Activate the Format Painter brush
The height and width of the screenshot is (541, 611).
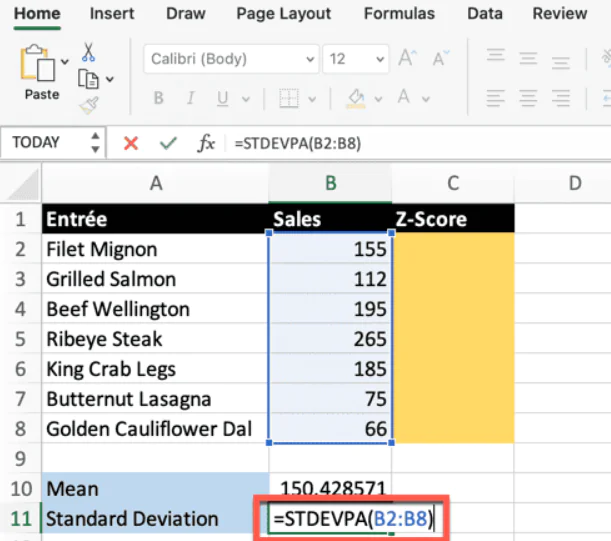(89, 103)
